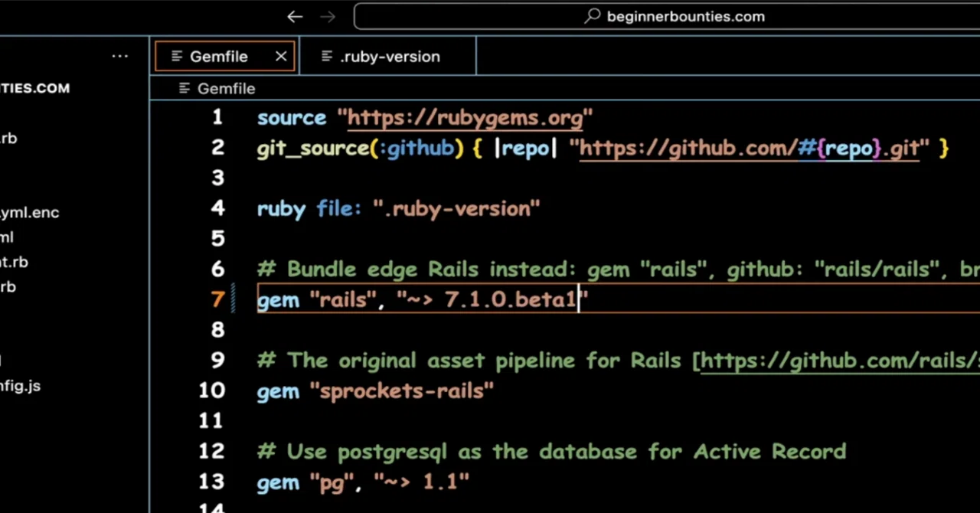Click the "~> 1.1" version string

423,482
